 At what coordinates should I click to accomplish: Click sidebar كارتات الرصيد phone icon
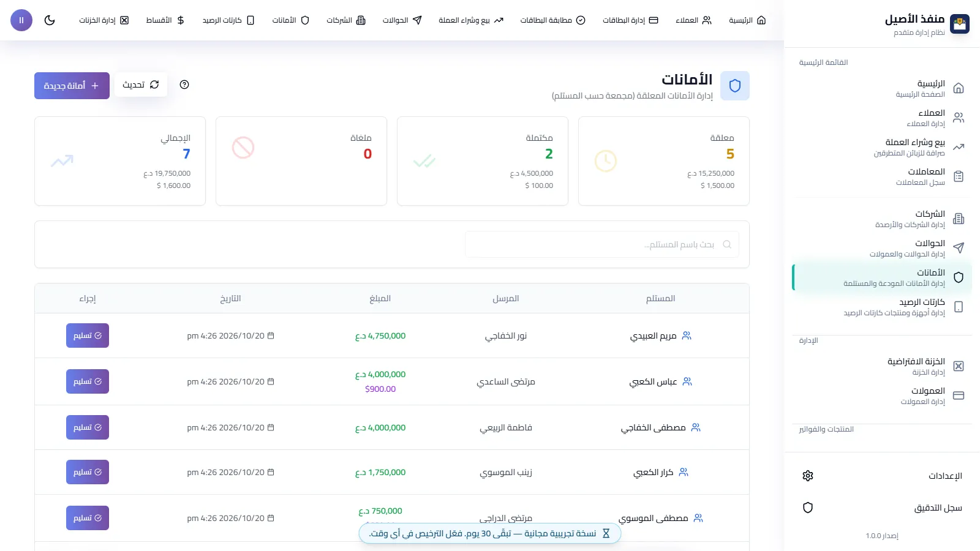tap(959, 307)
